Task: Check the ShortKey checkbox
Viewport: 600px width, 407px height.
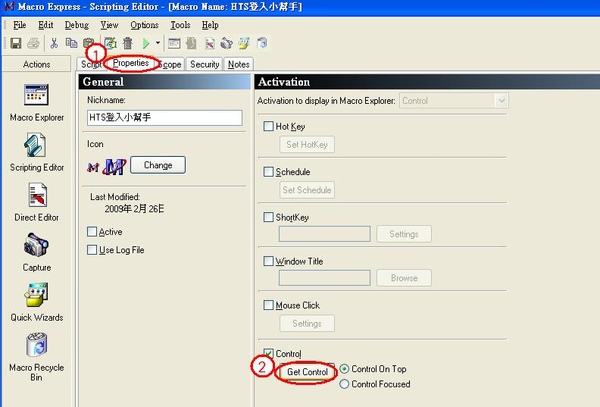Action: (268, 217)
